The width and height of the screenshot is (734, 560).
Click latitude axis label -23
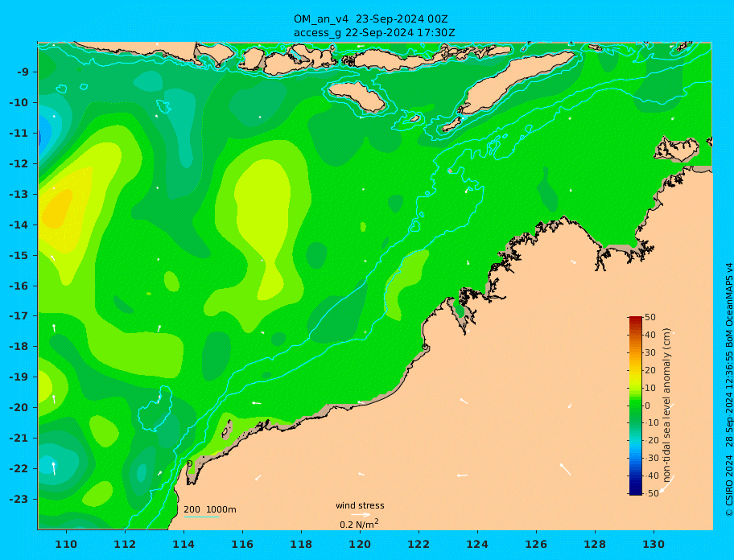[19, 499]
